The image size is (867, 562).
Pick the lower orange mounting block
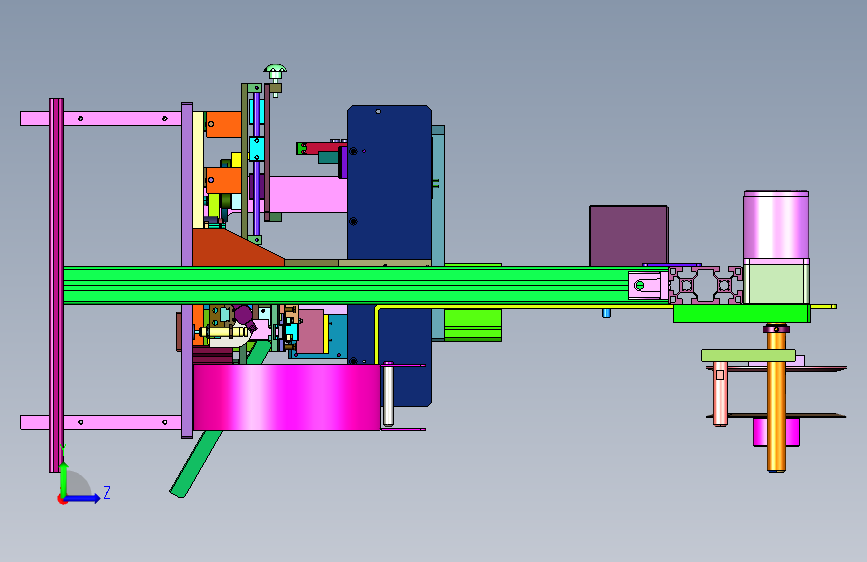pyautogui.click(x=223, y=180)
